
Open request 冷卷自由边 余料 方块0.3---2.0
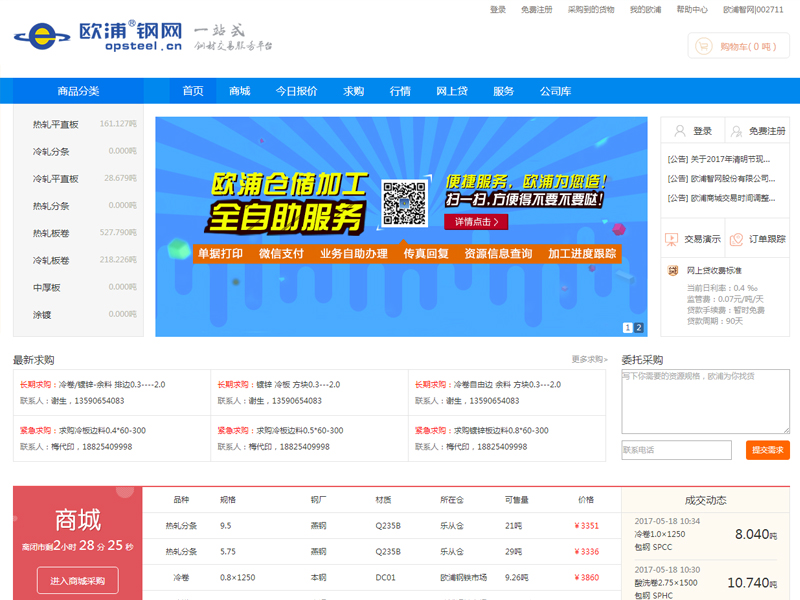(x=507, y=384)
